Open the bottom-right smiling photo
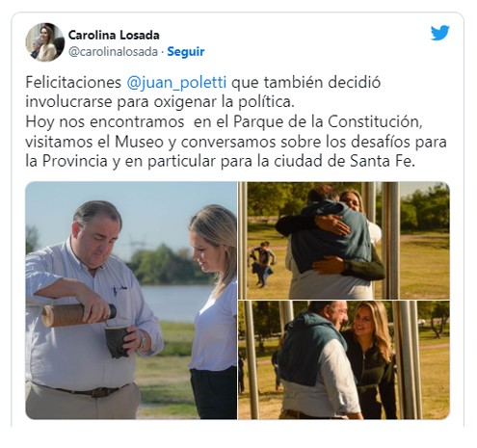Screen dimensions: 477x448 click(344, 360)
